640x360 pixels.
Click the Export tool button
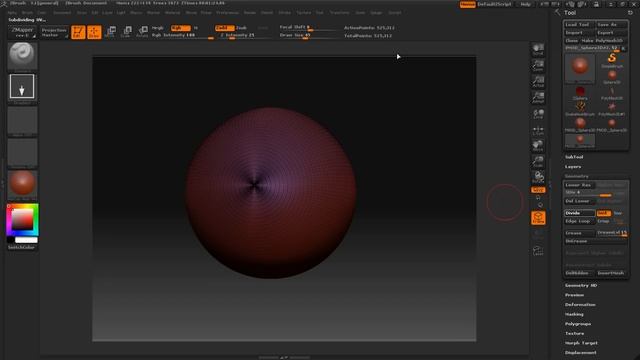[x=611, y=33]
